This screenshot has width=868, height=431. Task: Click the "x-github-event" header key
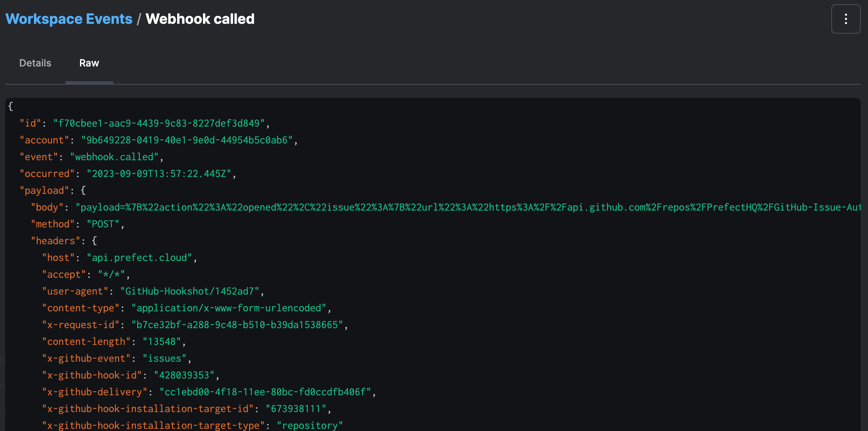(x=86, y=358)
